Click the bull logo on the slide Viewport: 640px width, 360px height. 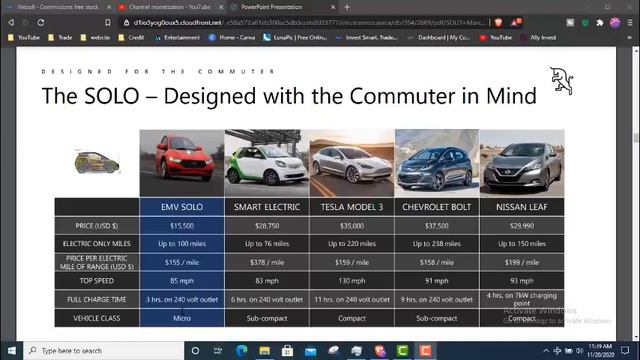click(562, 81)
